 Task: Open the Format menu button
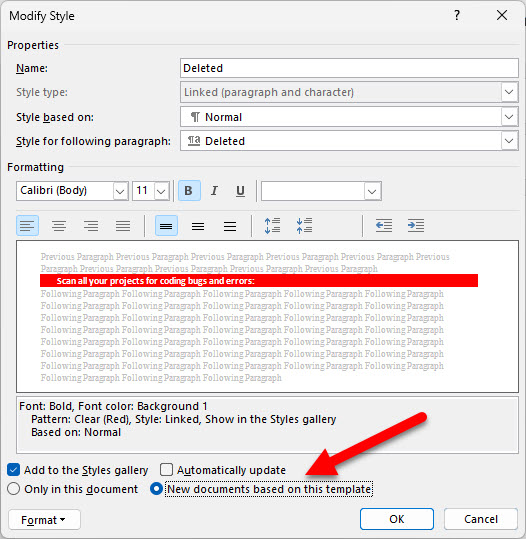[x=44, y=520]
